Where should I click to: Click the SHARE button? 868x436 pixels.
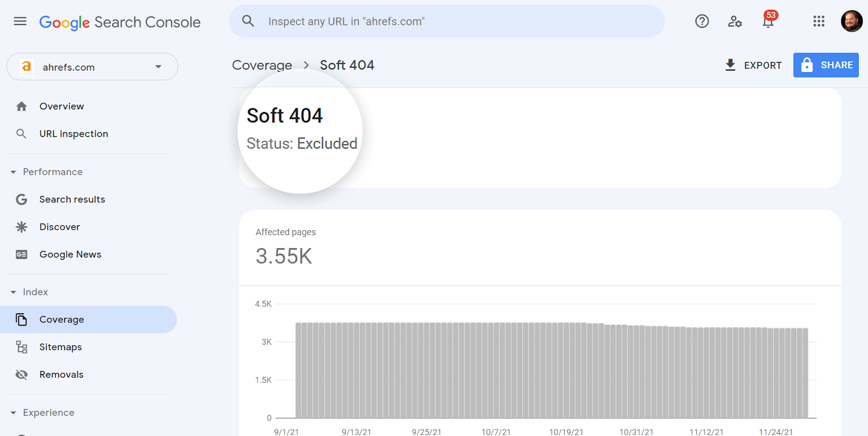(x=825, y=65)
